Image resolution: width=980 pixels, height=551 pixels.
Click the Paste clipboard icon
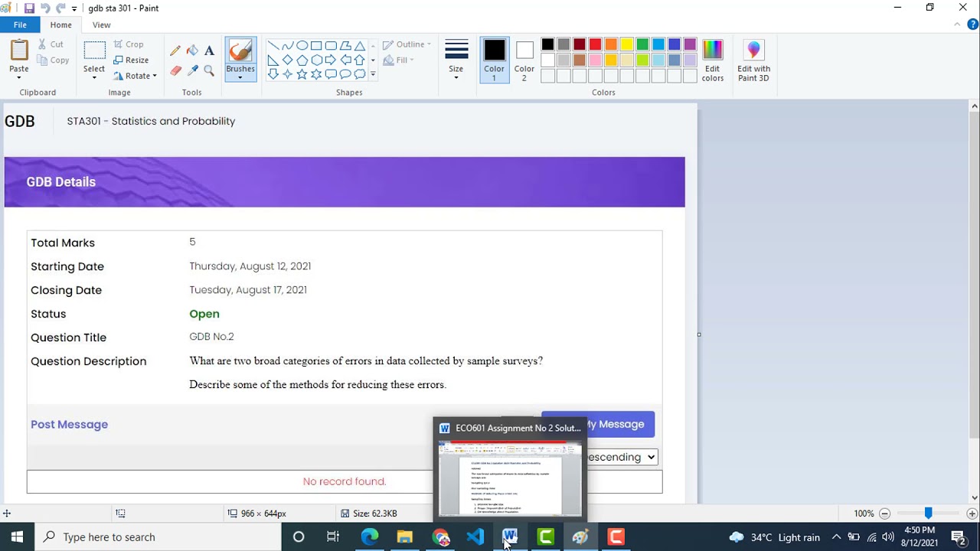click(19, 50)
